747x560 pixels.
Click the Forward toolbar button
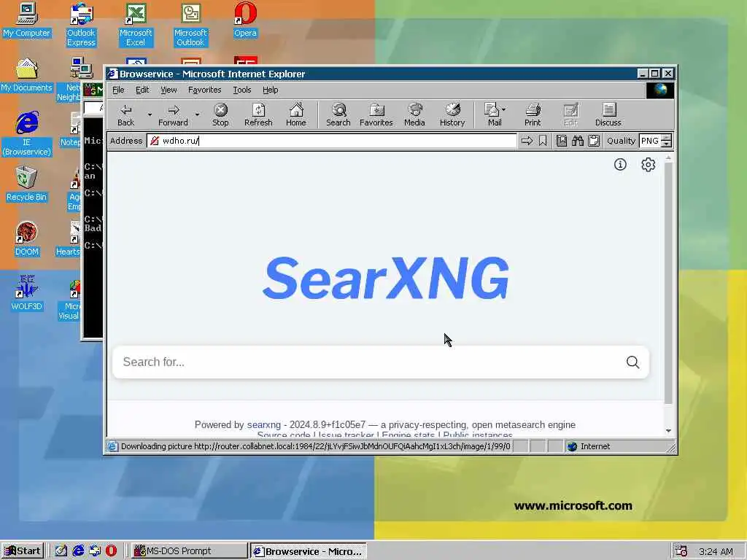click(x=173, y=114)
